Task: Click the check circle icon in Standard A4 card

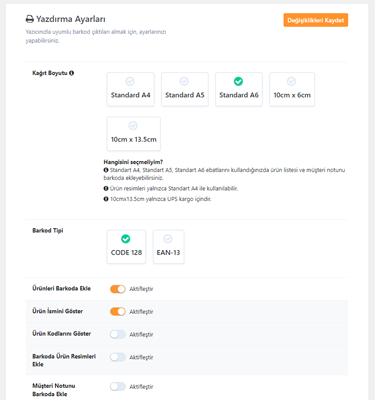Action: (x=130, y=81)
